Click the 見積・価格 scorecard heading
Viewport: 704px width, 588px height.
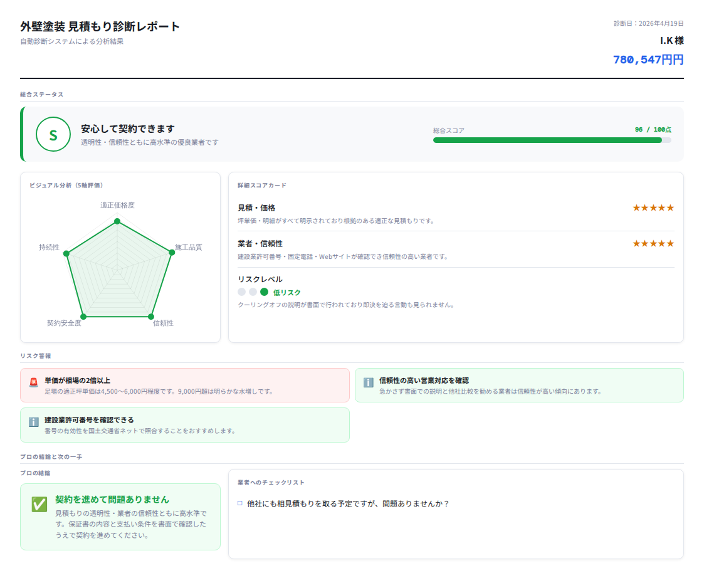click(256, 208)
